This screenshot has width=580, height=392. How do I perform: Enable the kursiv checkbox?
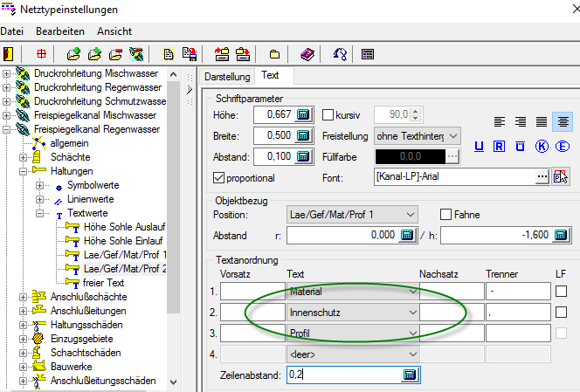(x=328, y=114)
